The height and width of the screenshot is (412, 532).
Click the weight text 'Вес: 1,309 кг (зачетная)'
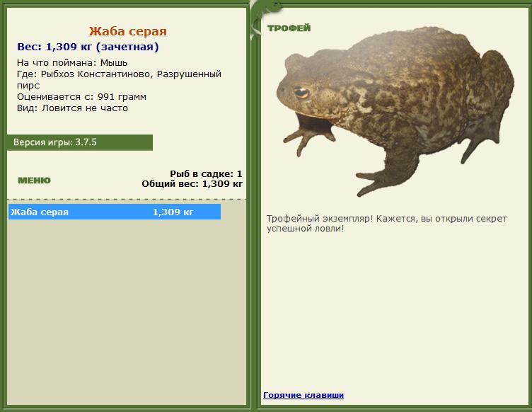88,47
